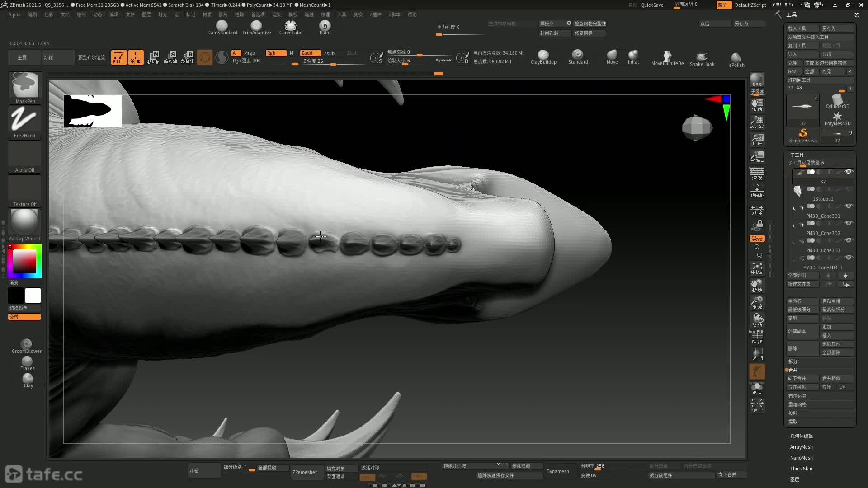The width and height of the screenshot is (868, 488).
Task: Open the Alpha menu
Action: 14,14
